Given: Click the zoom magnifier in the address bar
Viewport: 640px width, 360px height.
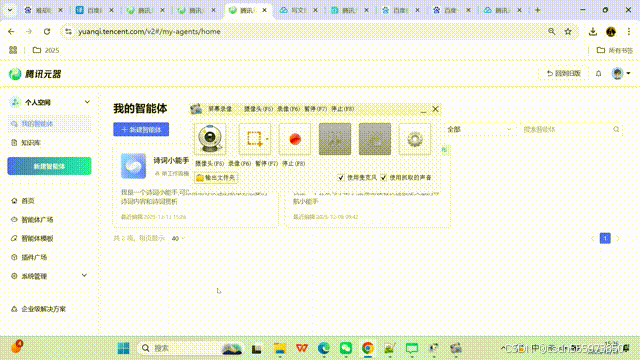Looking at the screenshot, I should coord(551,31).
